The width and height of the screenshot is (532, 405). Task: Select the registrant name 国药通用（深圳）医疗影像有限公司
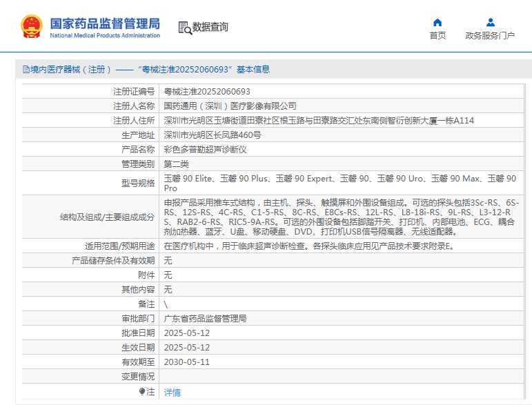click(x=230, y=106)
